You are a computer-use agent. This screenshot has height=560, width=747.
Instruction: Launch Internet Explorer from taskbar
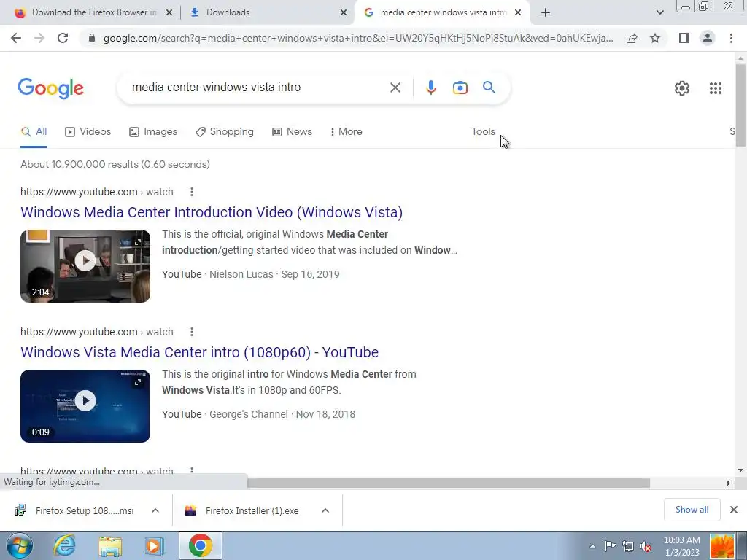coord(64,545)
